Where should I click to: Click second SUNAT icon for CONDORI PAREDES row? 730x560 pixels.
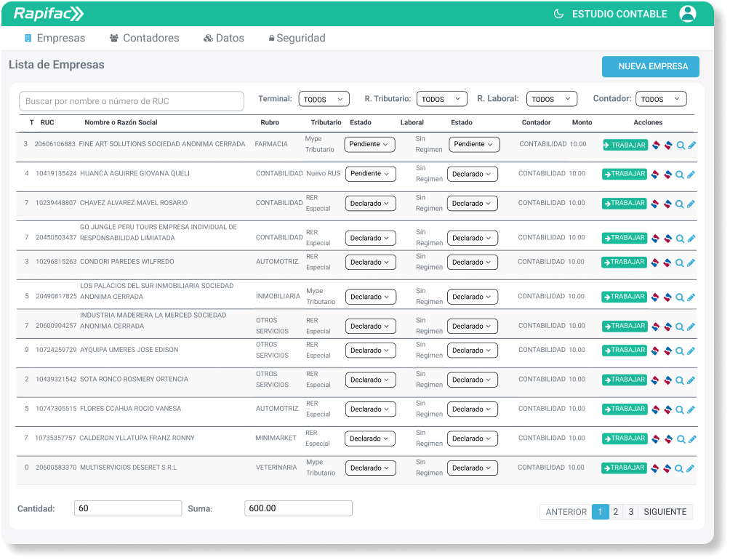667,263
